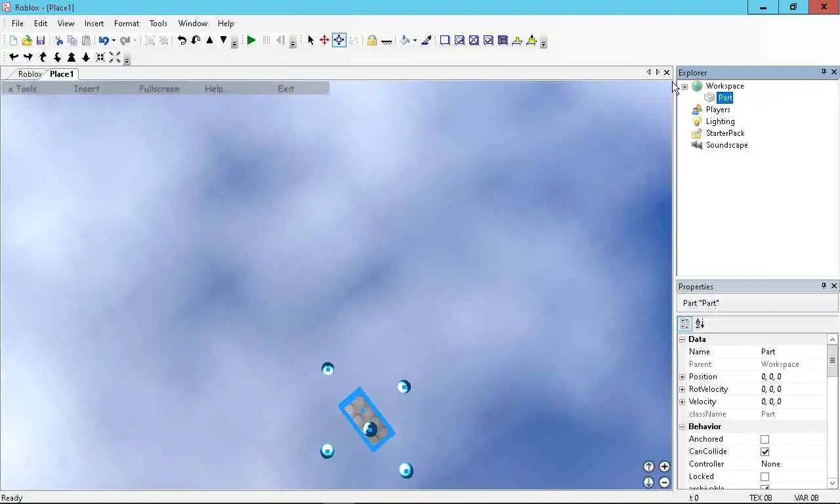
Task: Zoom out with the viewport minus button
Action: pos(664,482)
